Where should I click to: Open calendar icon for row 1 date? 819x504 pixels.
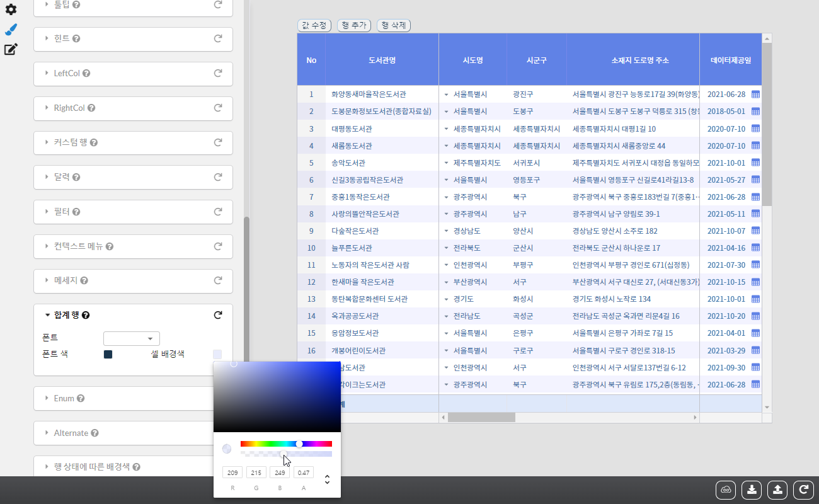[755, 94]
